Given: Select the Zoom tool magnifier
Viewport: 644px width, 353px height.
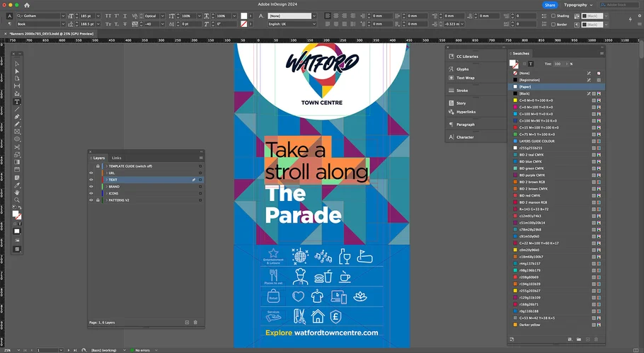Looking at the screenshot, I should [17, 200].
